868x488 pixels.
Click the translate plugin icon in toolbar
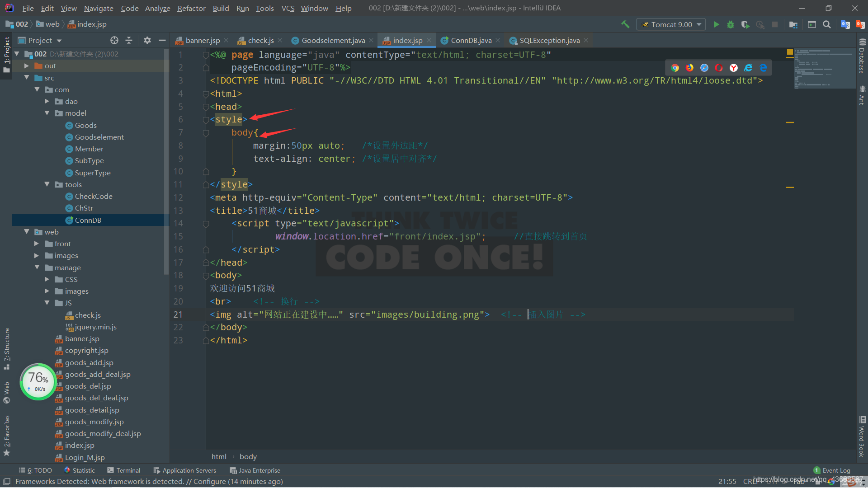tap(845, 24)
